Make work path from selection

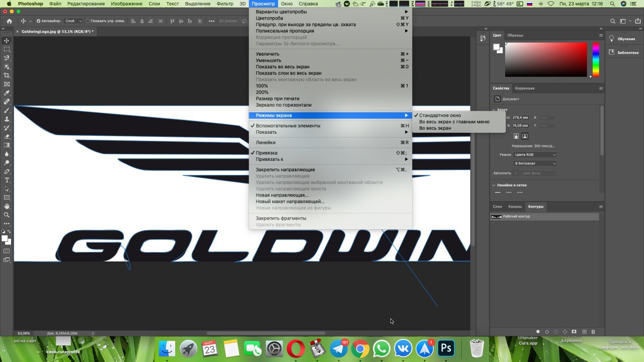tap(565, 332)
